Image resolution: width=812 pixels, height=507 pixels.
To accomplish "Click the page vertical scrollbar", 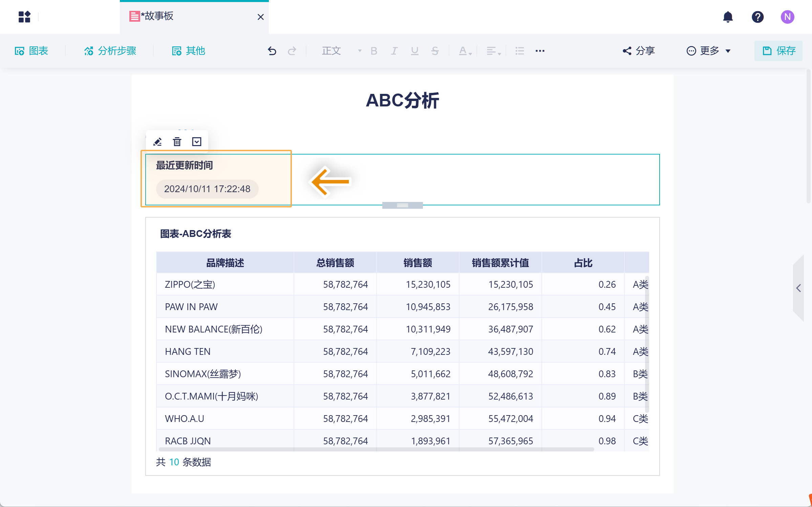I will pyautogui.click(x=809, y=136).
